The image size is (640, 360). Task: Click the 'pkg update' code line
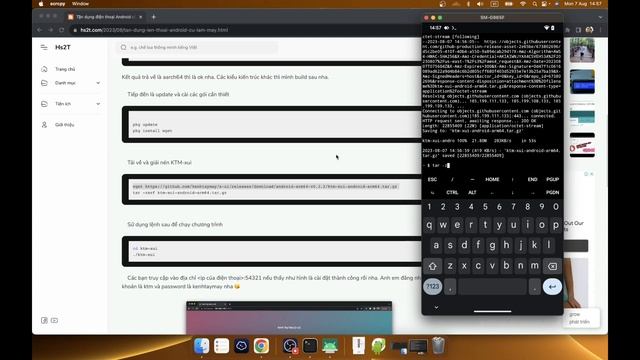(x=145, y=124)
